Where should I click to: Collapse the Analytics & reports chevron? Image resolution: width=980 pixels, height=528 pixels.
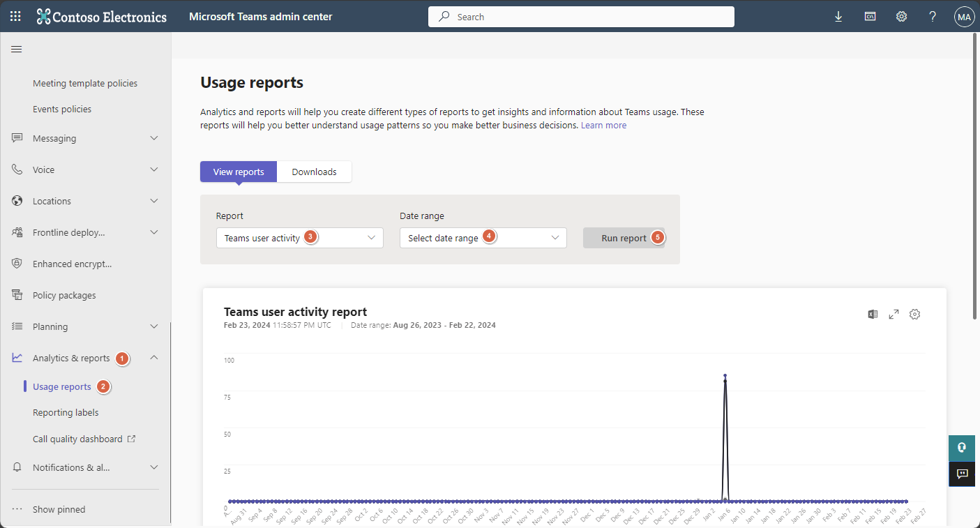click(154, 358)
